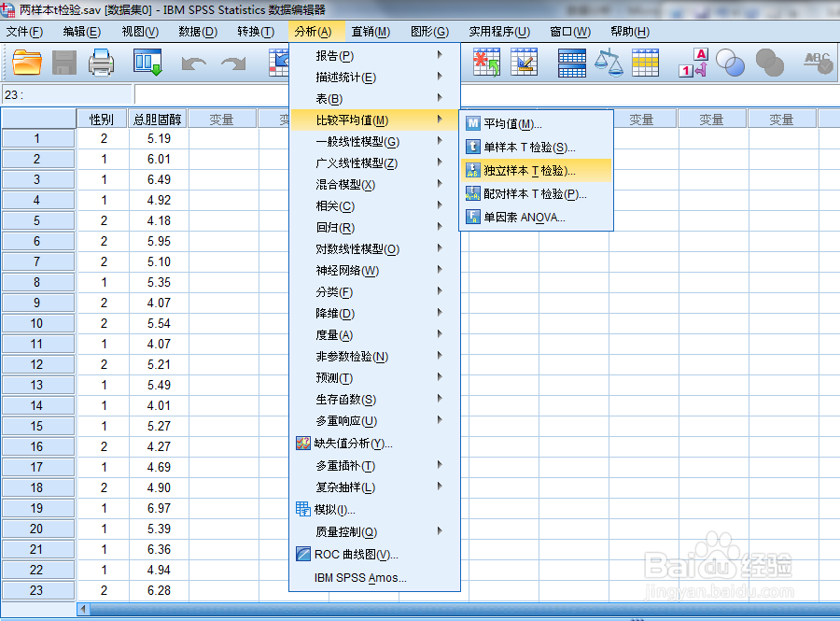This screenshot has height=621, width=840.
Task: Click the Redo arrow icon
Action: pos(233,64)
